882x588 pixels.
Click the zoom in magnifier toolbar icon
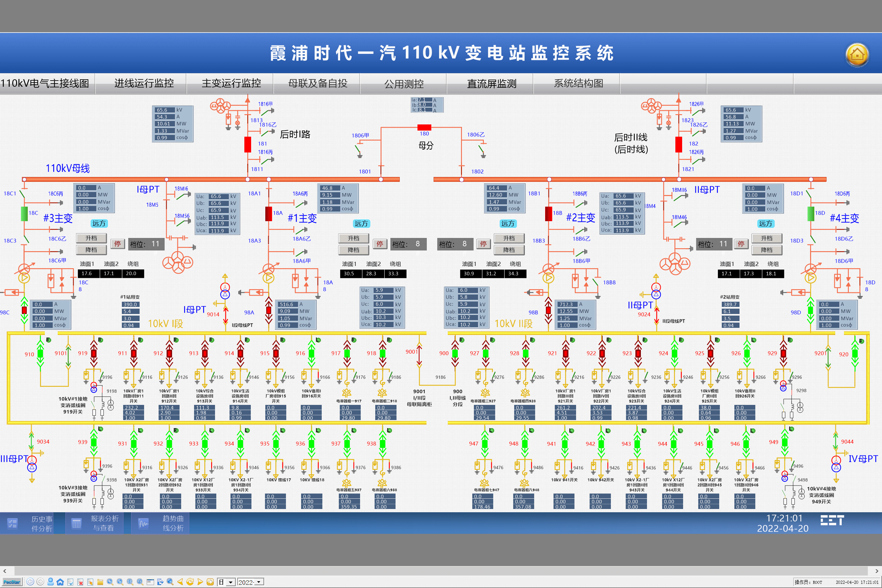tap(110, 582)
